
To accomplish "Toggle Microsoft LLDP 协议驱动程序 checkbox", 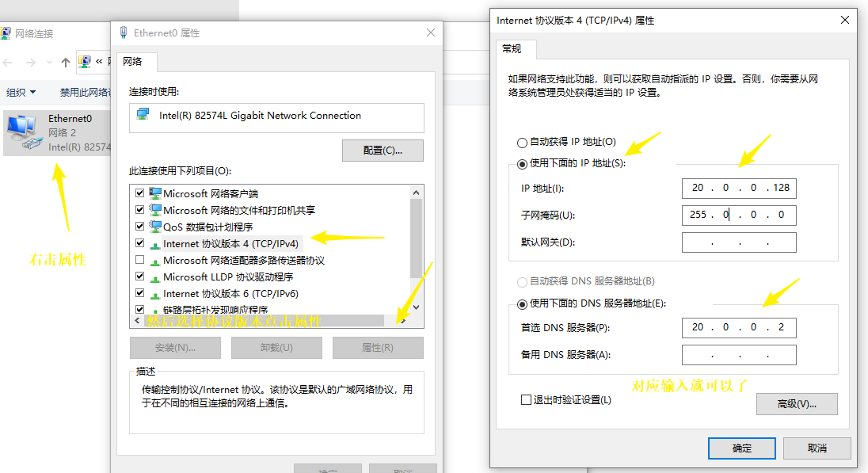I will click(139, 277).
